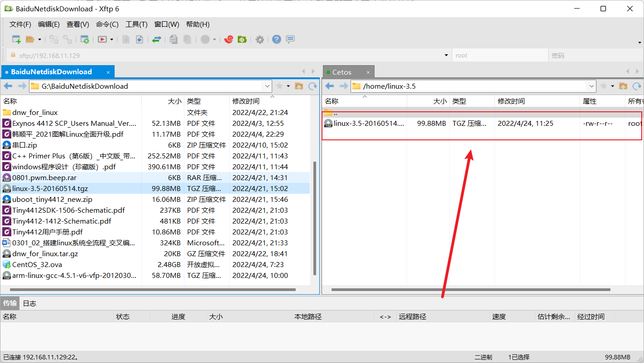Screen dimensions: 644x363
Task: Click the open session folder icon in toolbar
Action: point(30,39)
